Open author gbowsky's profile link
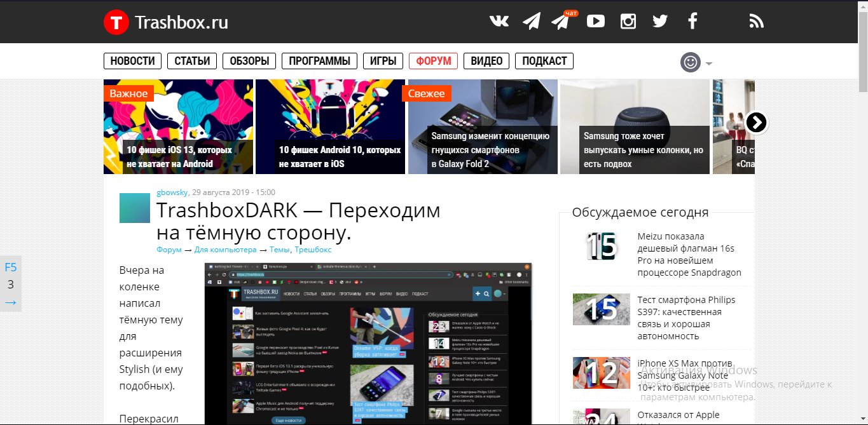This screenshot has width=868, height=425. click(x=172, y=192)
